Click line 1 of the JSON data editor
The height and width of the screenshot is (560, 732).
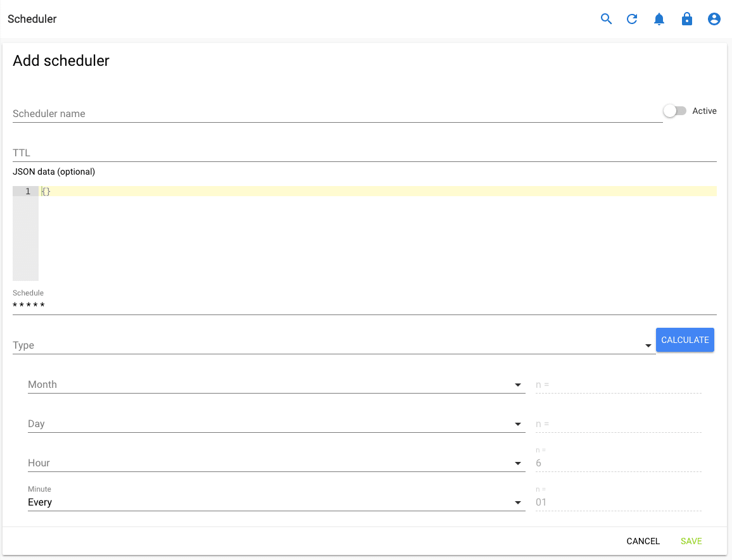(127, 191)
